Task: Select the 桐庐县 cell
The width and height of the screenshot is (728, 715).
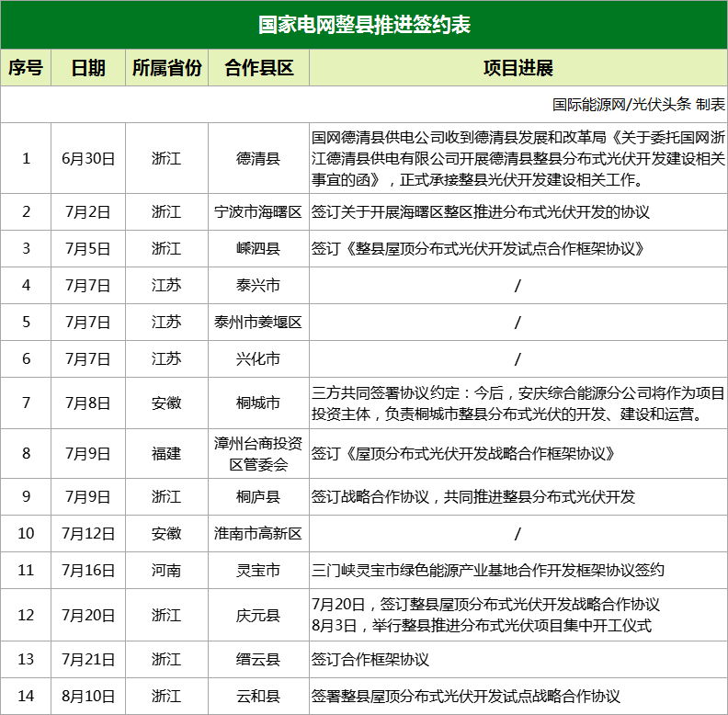Action: pyautogui.click(x=258, y=496)
